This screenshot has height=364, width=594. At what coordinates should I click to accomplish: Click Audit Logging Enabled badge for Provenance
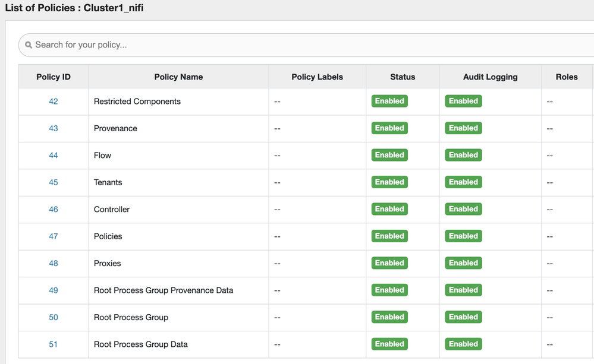pos(463,128)
